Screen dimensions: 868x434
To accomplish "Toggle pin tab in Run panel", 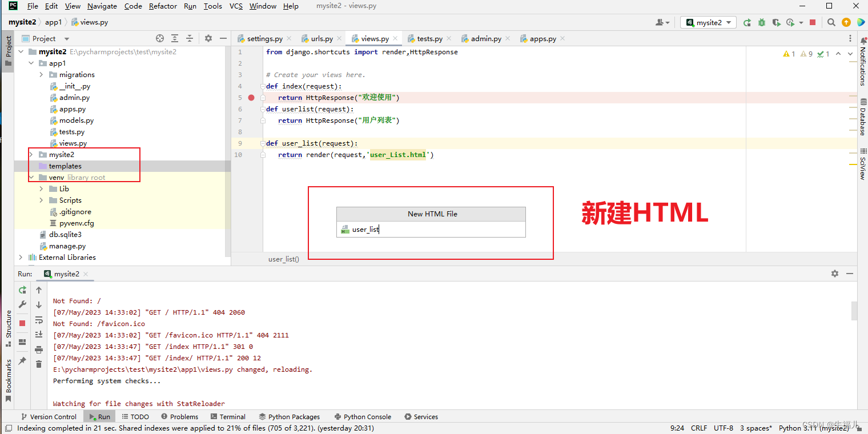I will [22, 361].
